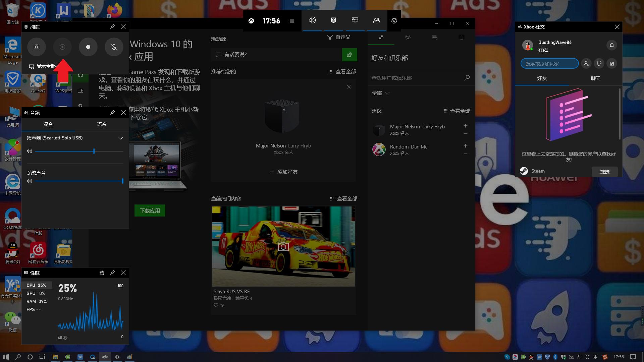This screenshot has width=644, height=362.
Task: Toggle microphone during recording
Action: click(x=114, y=47)
